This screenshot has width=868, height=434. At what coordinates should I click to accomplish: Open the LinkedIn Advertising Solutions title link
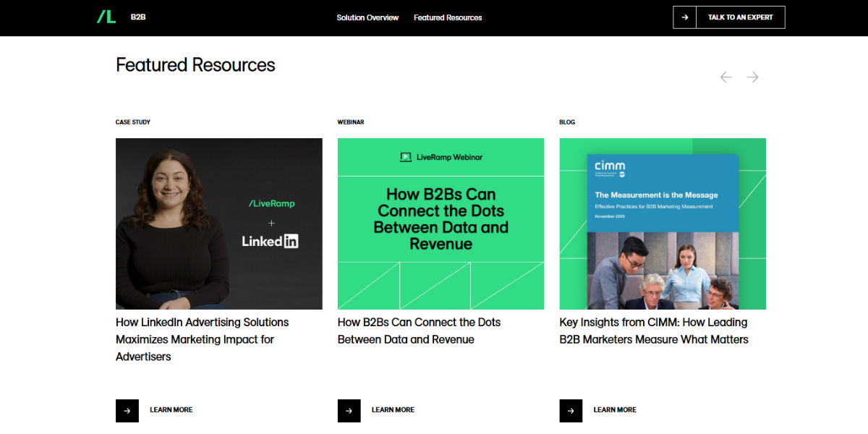203,339
